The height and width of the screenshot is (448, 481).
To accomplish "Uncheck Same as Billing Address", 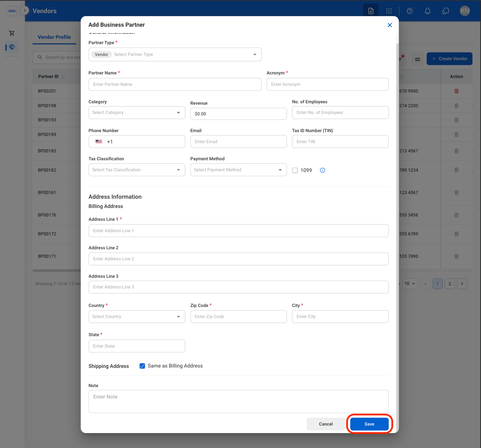I will click(142, 366).
